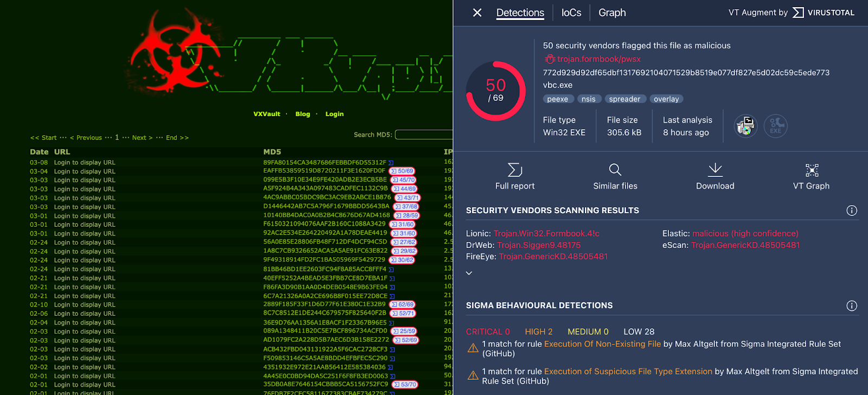Filter Sigma detections by MEDIUM 0
The height and width of the screenshot is (395, 868).
click(x=588, y=332)
